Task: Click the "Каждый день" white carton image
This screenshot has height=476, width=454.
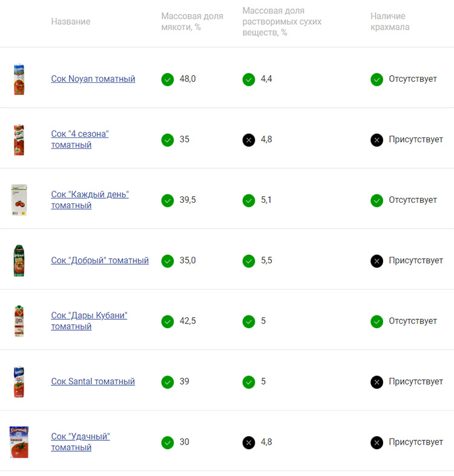Action: 19,200
